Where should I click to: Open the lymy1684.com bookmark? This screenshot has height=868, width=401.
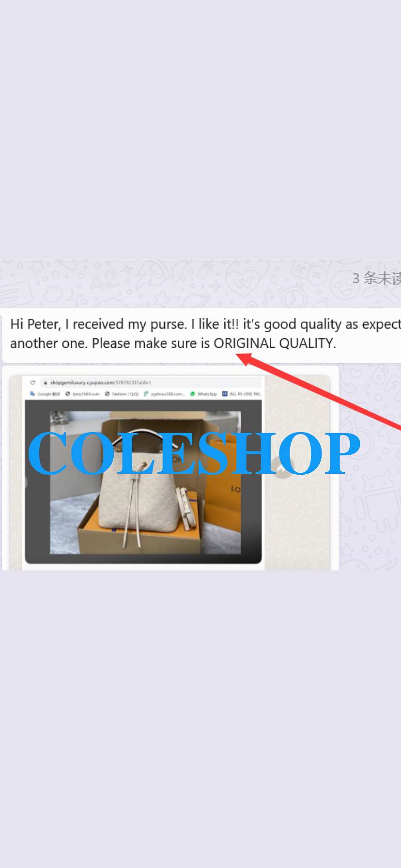[82, 394]
